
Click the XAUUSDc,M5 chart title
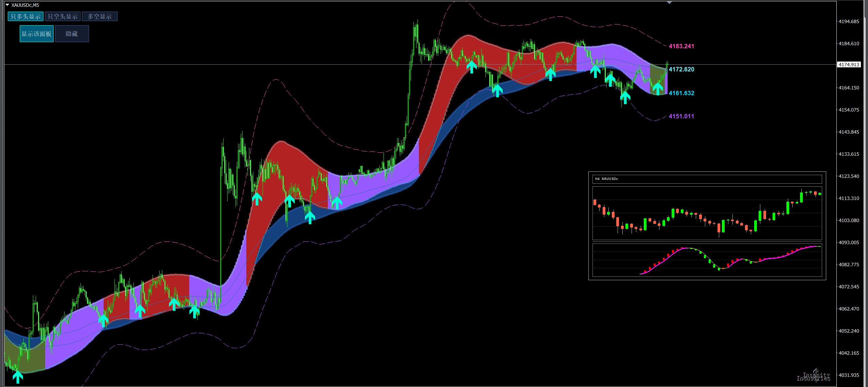[x=25, y=5]
